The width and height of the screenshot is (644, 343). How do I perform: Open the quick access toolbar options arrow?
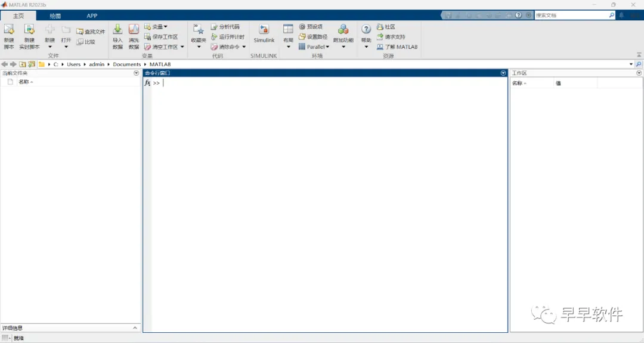click(528, 15)
